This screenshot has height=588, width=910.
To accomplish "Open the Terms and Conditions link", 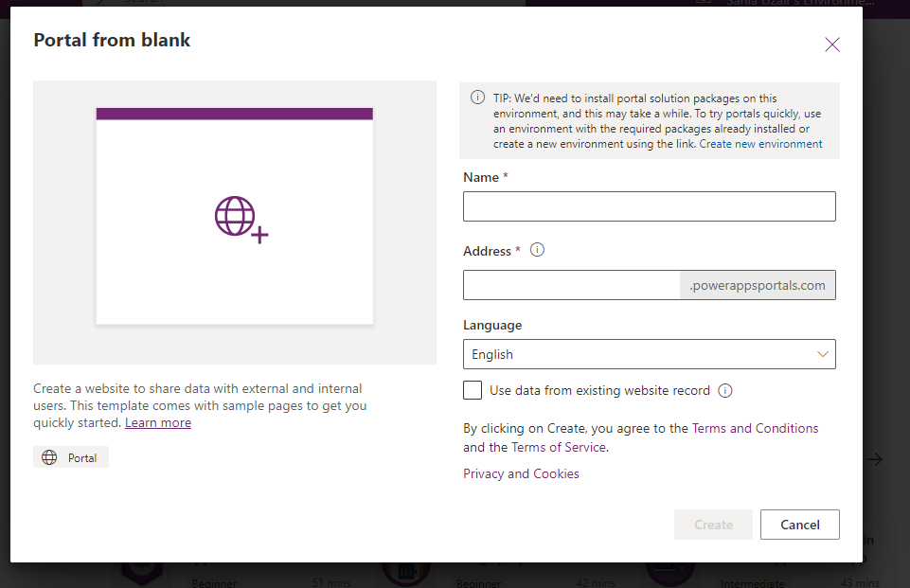I will pyautogui.click(x=755, y=428).
